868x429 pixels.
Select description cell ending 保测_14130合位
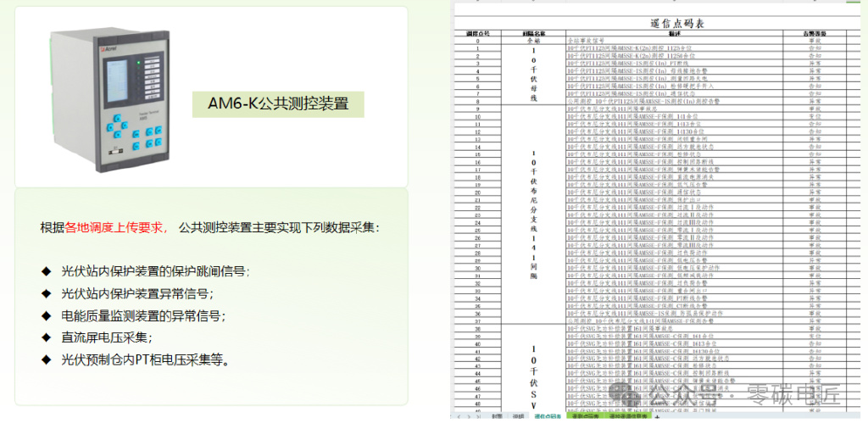pos(674,132)
